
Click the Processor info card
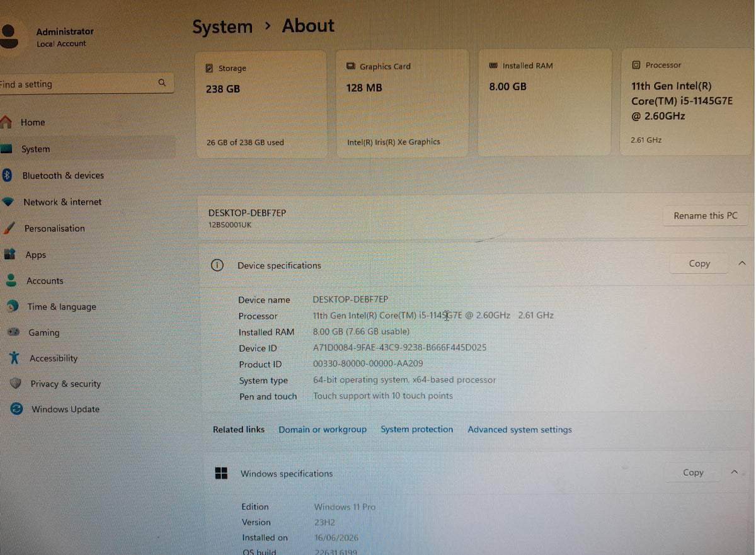pyautogui.click(x=687, y=101)
